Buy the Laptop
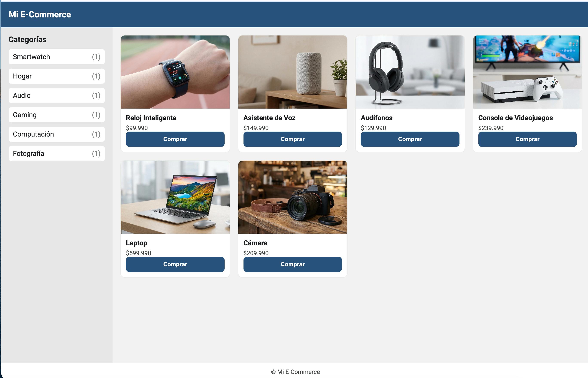Viewport: 588px width, 378px height. [x=175, y=264]
